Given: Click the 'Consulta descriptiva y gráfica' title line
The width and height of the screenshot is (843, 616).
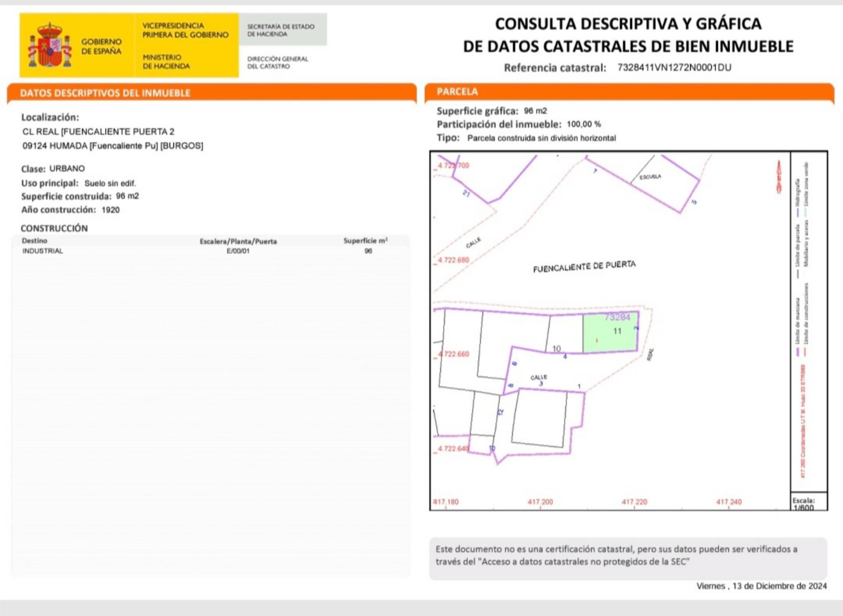Looking at the screenshot, I should pyautogui.click(x=628, y=24).
